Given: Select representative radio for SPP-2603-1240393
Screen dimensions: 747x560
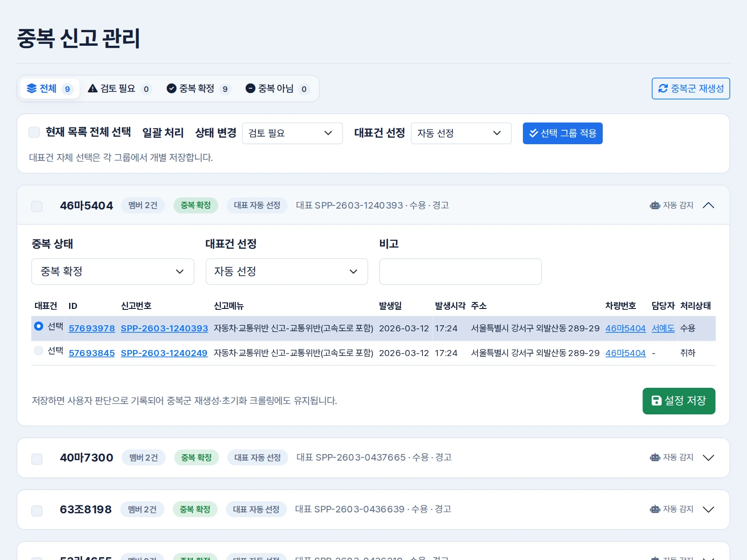Looking at the screenshot, I should point(39,326).
